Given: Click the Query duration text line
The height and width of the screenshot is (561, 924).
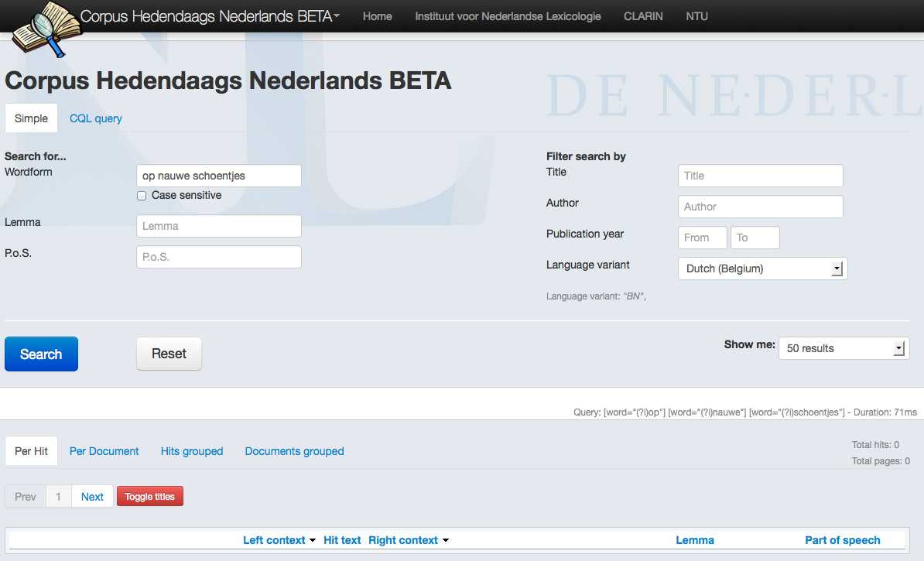Looking at the screenshot, I should coord(745,412).
